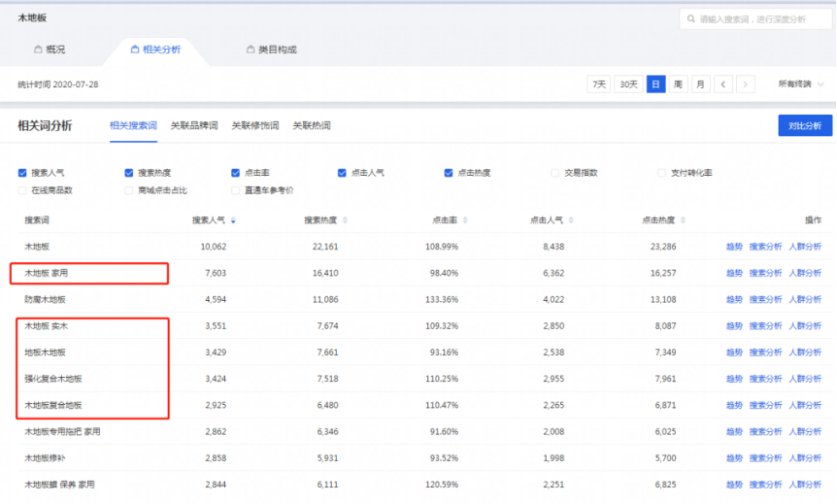Select the 关联热词 sub-tab
Screen dimensions: 837x504
click(x=312, y=126)
